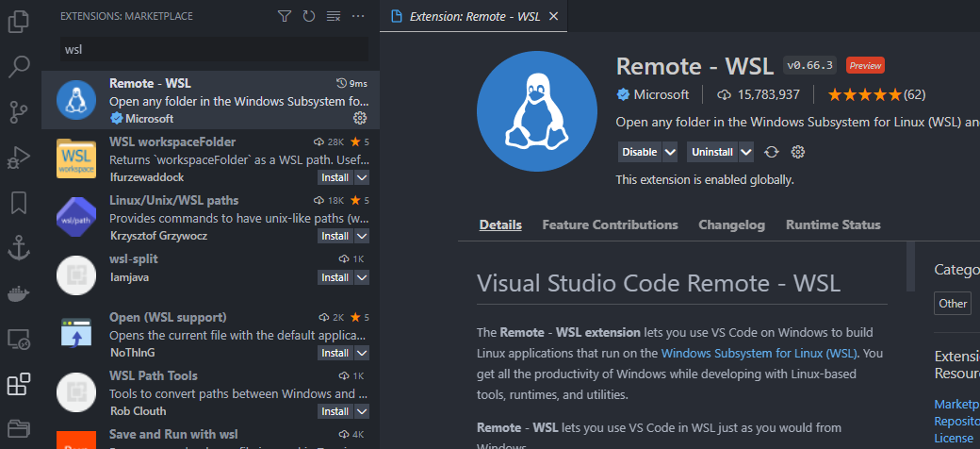This screenshot has height=449, width=980.
Task: Install the wsl-split extension
Action: (335, 277)
